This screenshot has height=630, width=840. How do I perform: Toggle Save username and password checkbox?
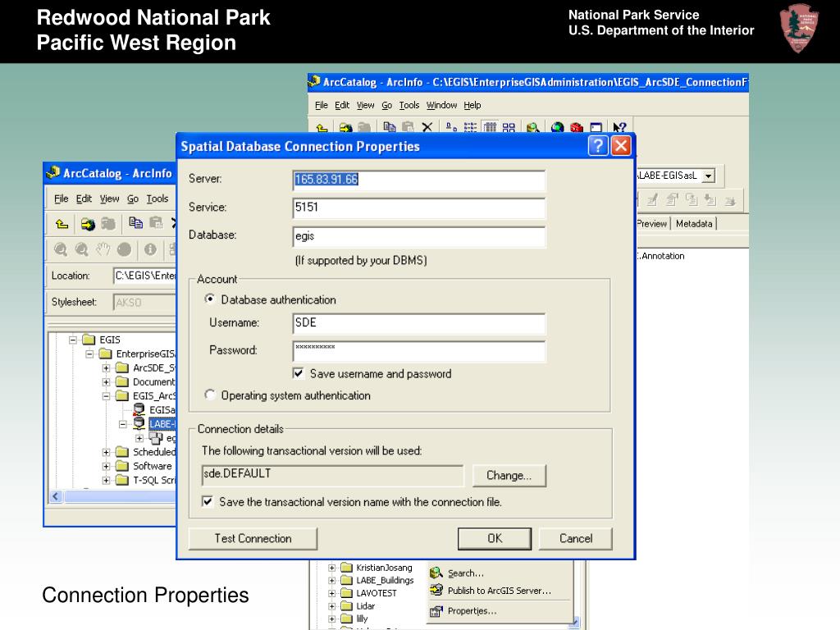[299, 373]
